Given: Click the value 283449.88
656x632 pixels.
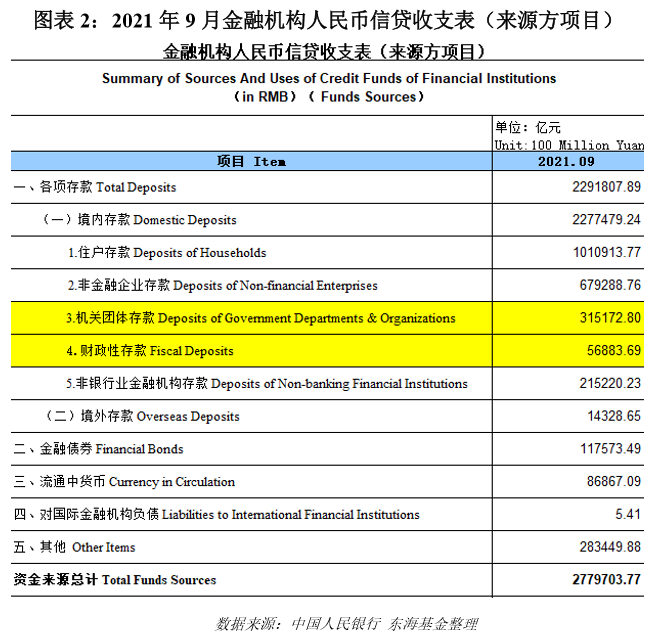Looking at the screenshot, I should pyautogui.click(x=610, y=547).
